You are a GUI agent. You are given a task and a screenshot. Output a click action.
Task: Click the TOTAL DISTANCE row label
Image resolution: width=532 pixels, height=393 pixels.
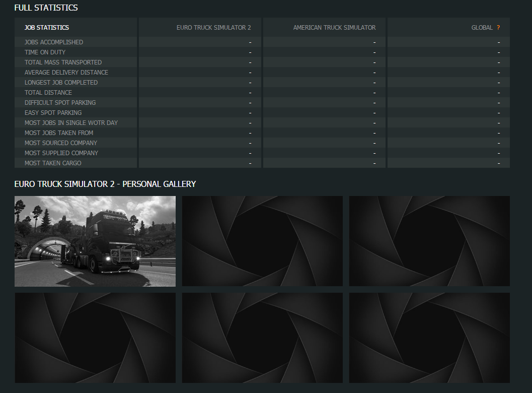pyautogui.click(x=48, y=92)
